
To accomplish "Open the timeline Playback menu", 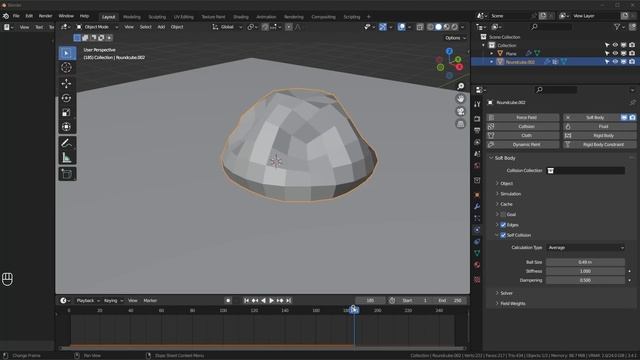I will point(87,300).
